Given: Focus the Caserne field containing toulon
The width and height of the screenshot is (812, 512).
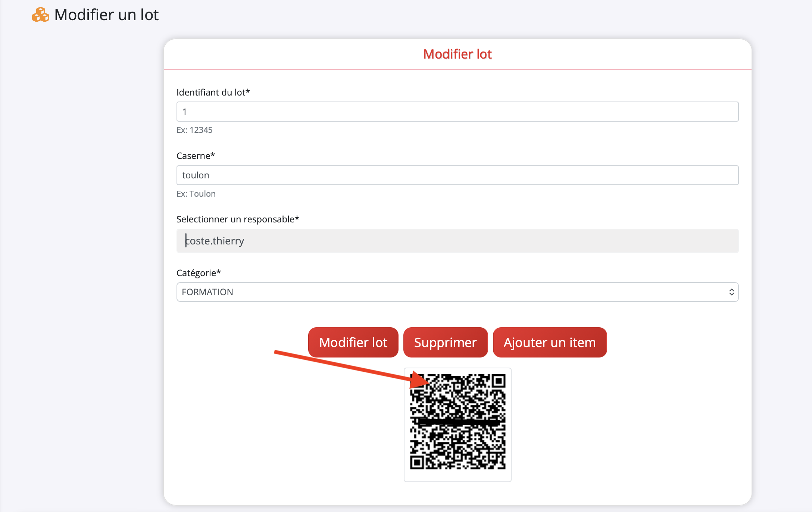Looking at the screenshot, I should coord(457,175).
